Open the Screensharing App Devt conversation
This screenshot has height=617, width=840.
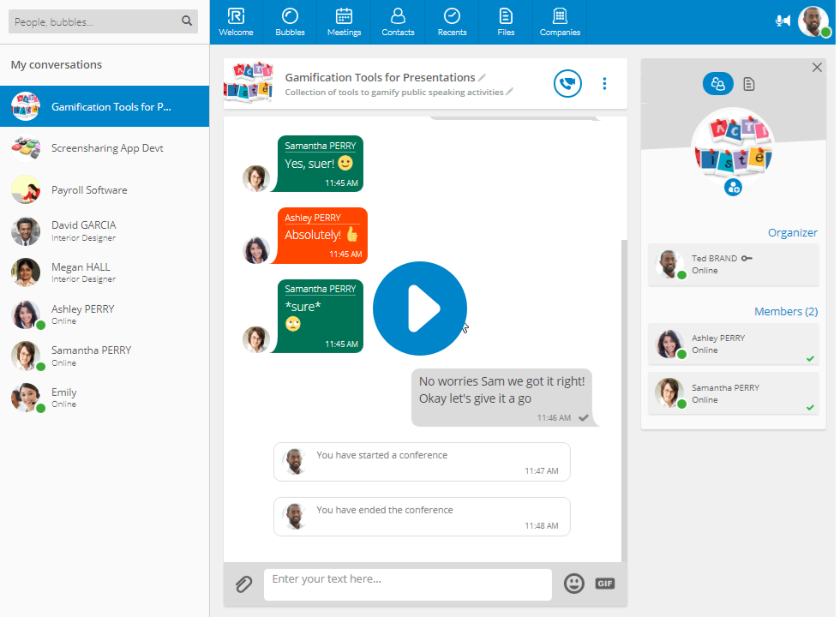pos(105,147)
